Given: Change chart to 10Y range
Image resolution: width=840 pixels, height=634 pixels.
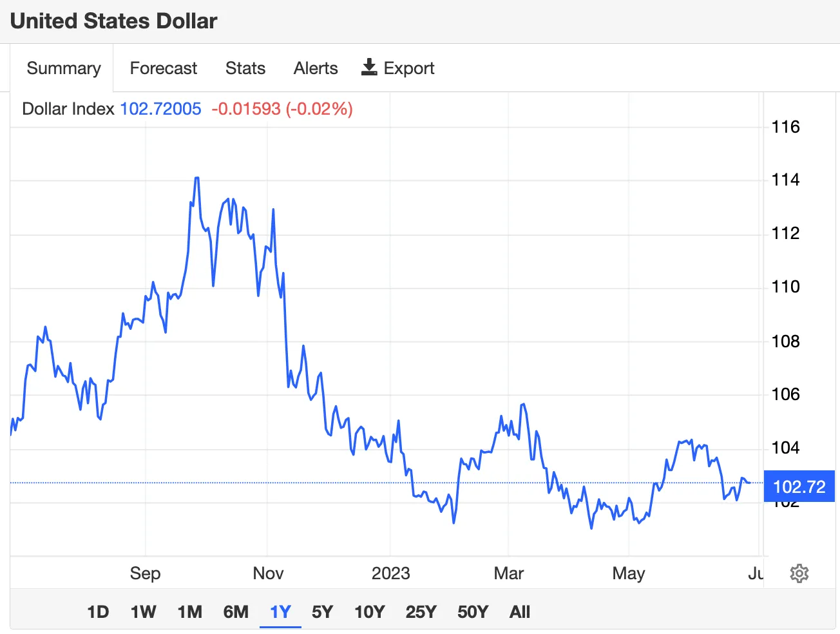Looking at the screenshot, I should coord(370,611).
